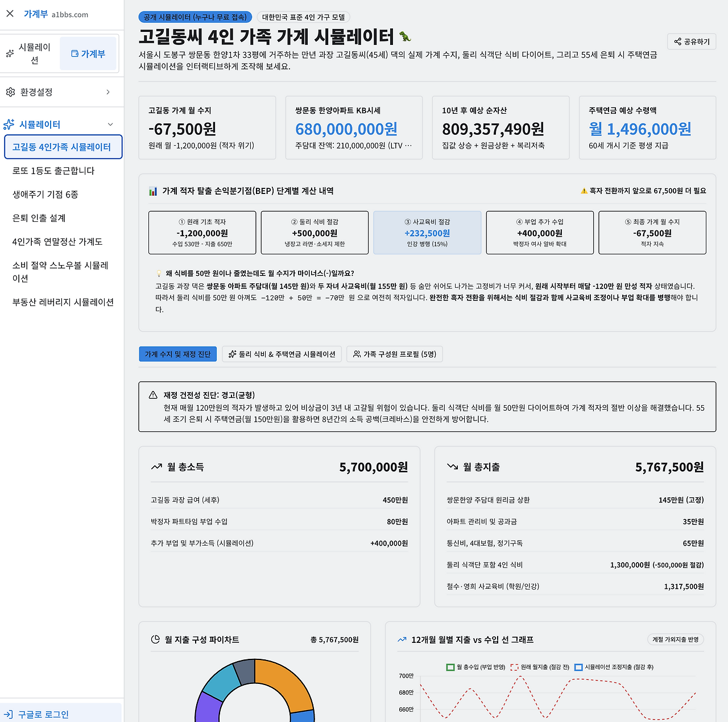Toggle the 월 총수입 (부업 반영) legend series
The image size is (728, 722).
(475, 667)
